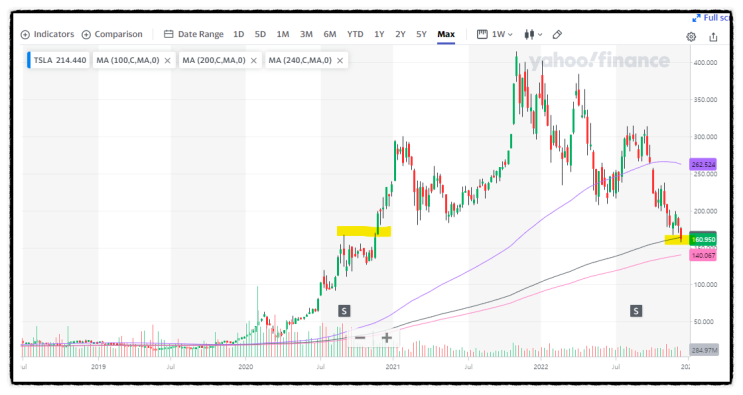
Task: Select the 1Y range
Action: [x=379, y=34]
